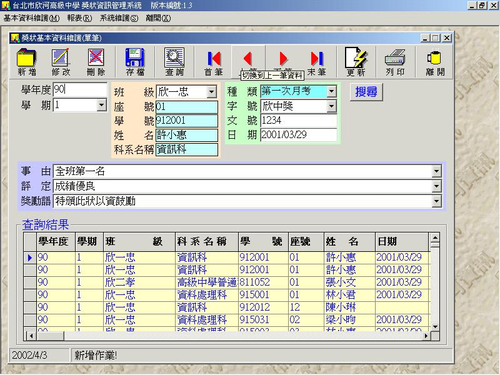500x375 pixels.
Task: Expand the 學期 semester dropdown
Action: pyautogui.click(x=101, y=105)
